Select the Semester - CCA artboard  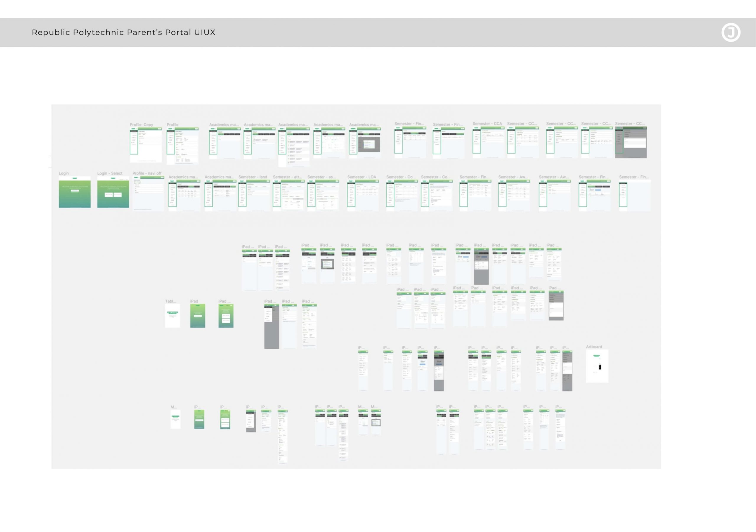(x=488, y=142)
